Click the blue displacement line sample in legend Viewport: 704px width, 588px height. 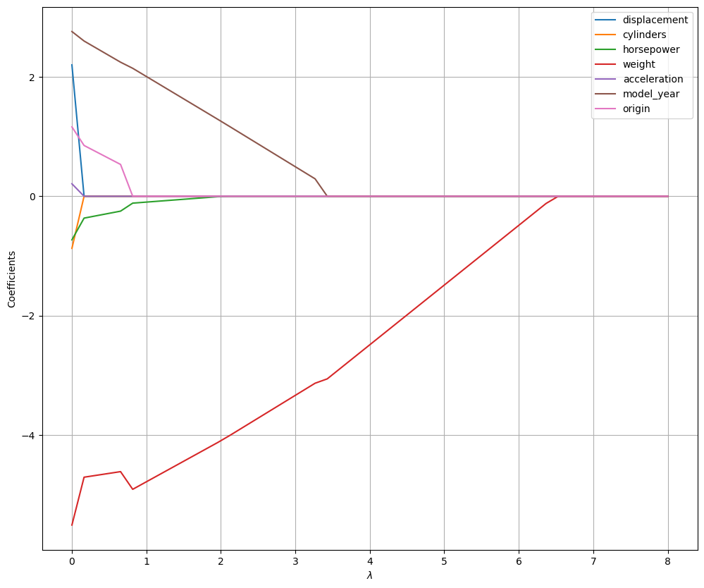605,20
